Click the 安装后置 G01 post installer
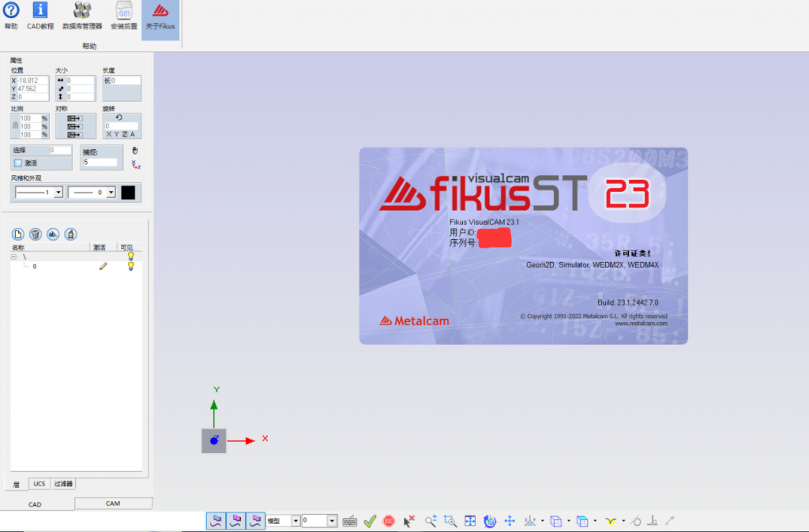The width and height of the screenshot is (809, 532). (124, 16)
